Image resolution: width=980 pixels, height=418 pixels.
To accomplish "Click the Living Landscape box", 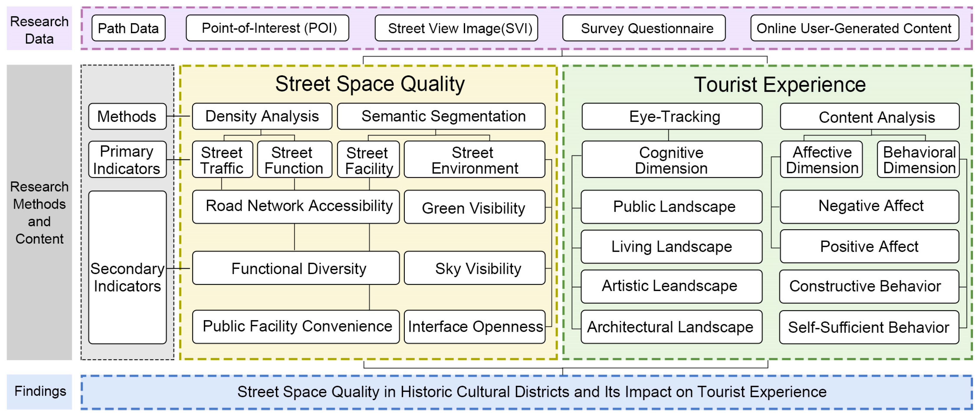I will pyautogui.click(x=672, y=246).
